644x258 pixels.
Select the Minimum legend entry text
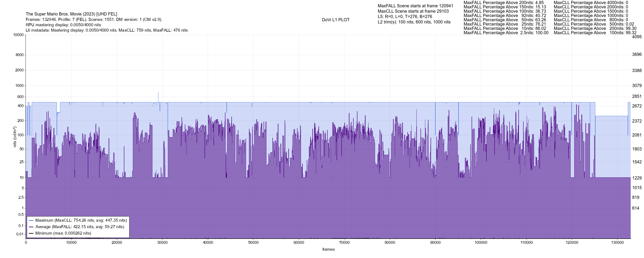pyautogui.click(x=63, y=233)
